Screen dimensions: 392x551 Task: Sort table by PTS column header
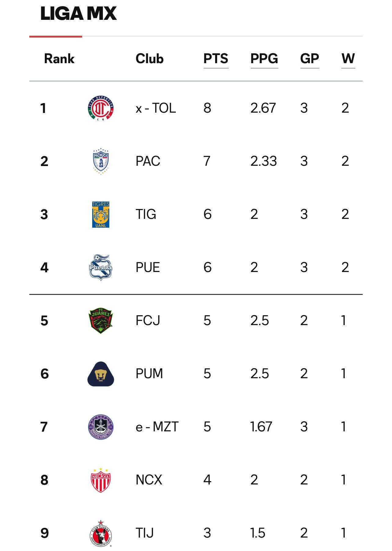pyautogui.click(x=216, y=59)
